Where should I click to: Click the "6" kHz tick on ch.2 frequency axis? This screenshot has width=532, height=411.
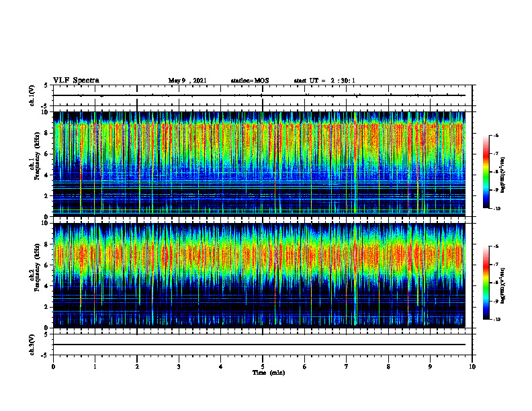click(47, 265)
